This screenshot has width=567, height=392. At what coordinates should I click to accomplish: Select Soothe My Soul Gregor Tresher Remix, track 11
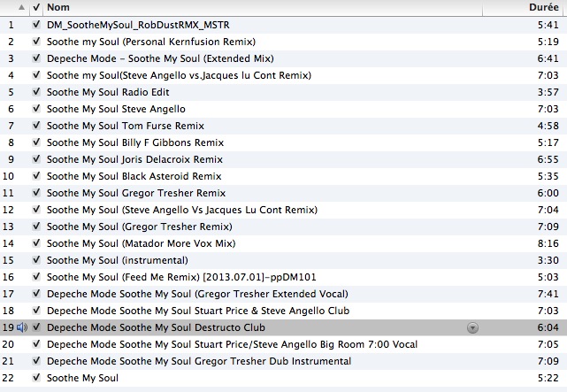(136, 193)
